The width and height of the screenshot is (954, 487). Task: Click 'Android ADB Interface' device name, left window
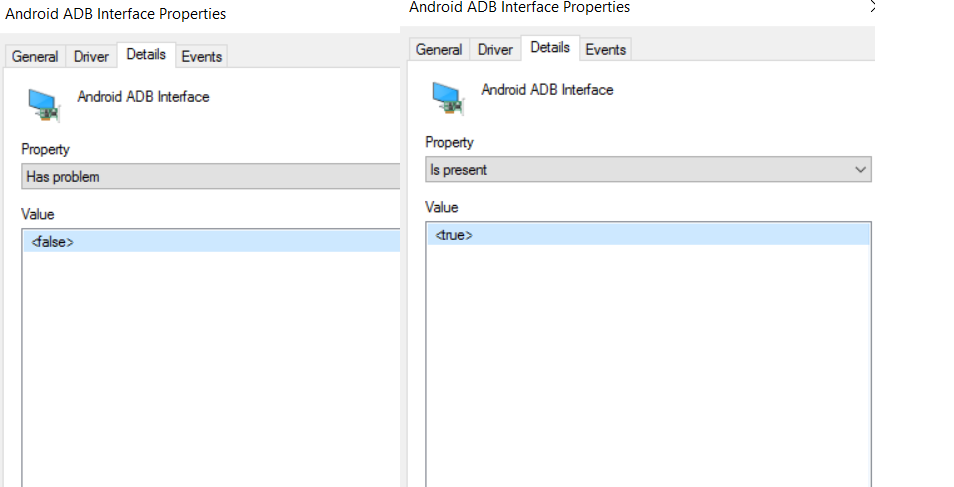tap(144, 97)
